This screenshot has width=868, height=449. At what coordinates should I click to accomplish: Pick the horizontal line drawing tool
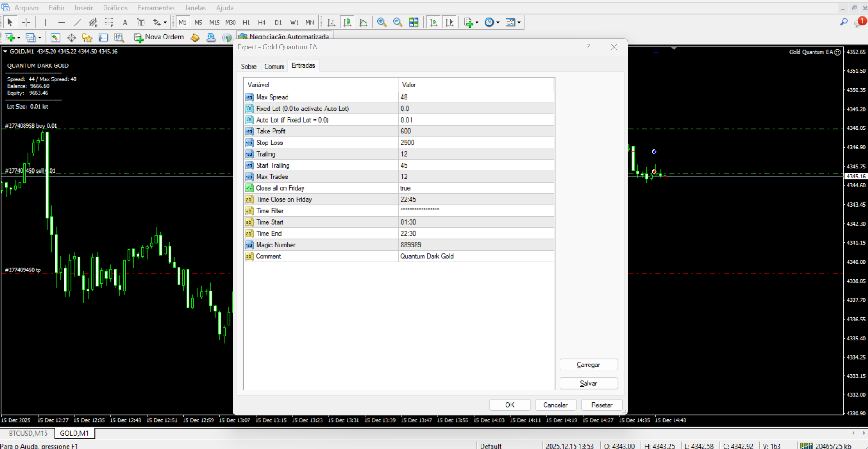61,22
